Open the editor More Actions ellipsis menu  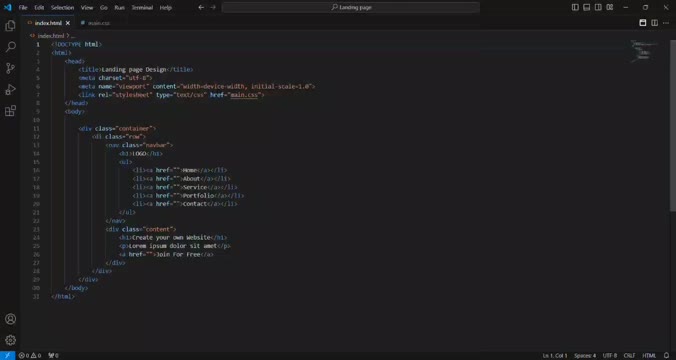[x=666, y=23]
